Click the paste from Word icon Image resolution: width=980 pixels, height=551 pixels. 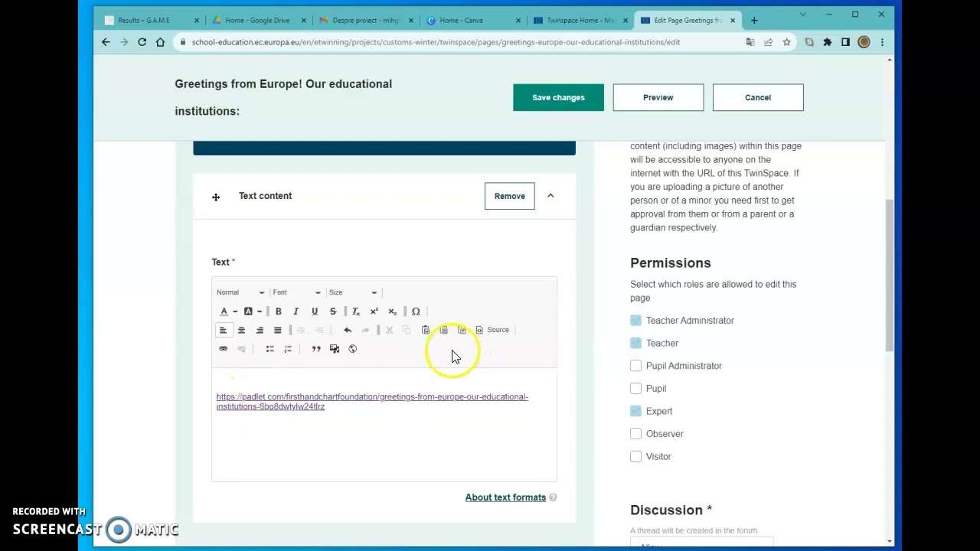[x=462, y=330]
